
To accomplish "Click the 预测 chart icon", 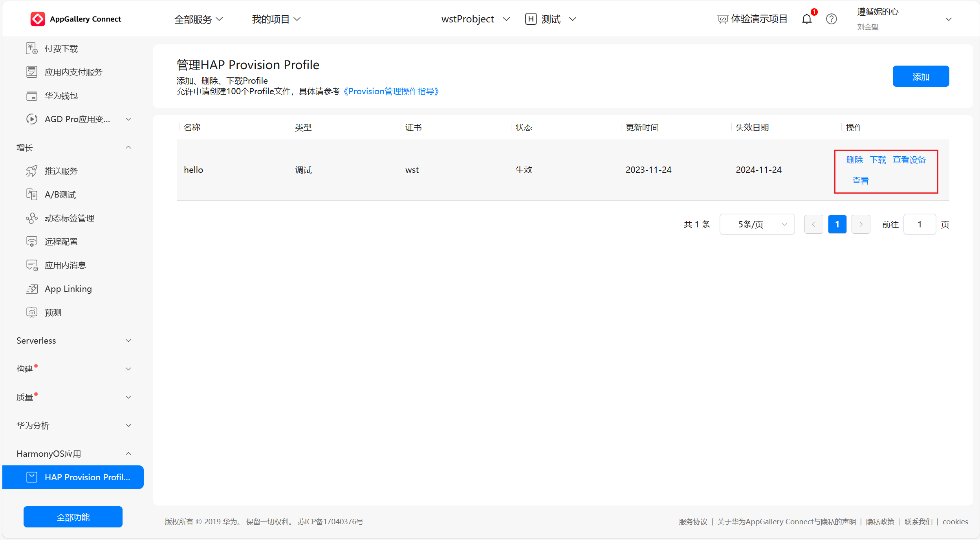I will pyautogui.click(x=32, y=312).
